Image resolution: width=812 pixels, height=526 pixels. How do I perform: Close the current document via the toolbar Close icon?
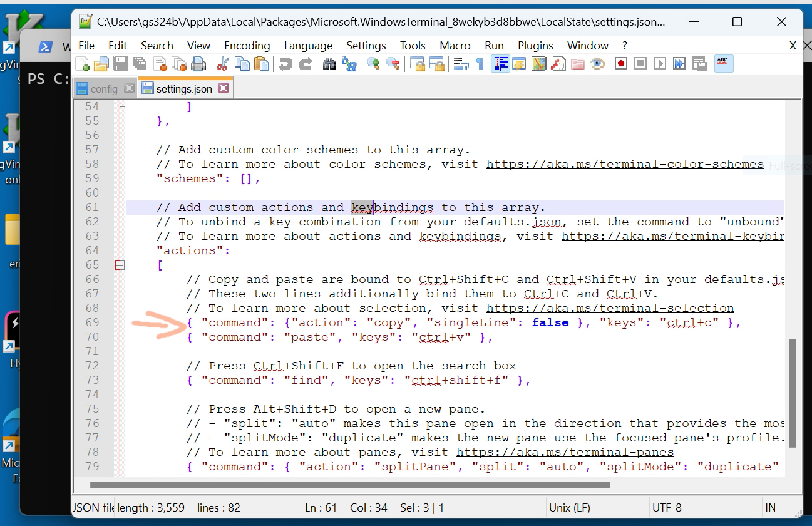(160, 64)
